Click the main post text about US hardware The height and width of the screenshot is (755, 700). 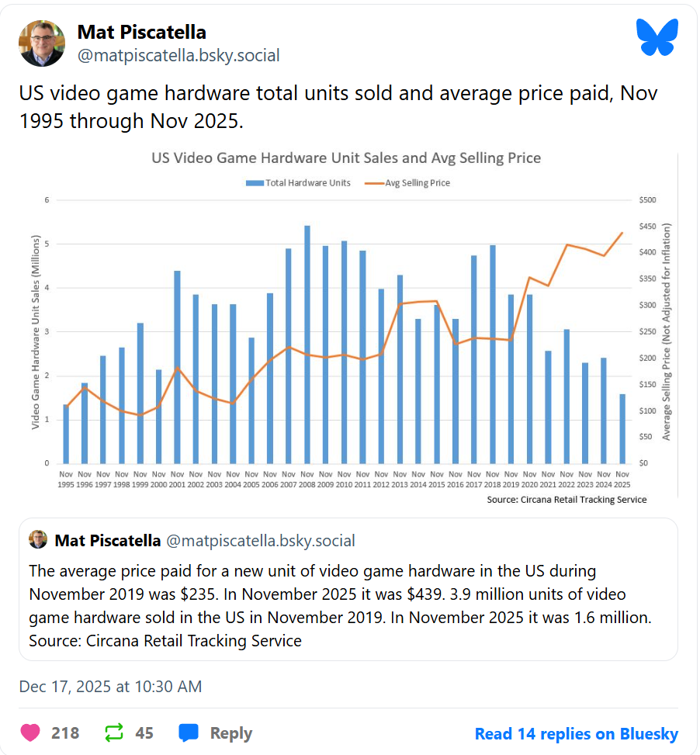click(338, 107)
